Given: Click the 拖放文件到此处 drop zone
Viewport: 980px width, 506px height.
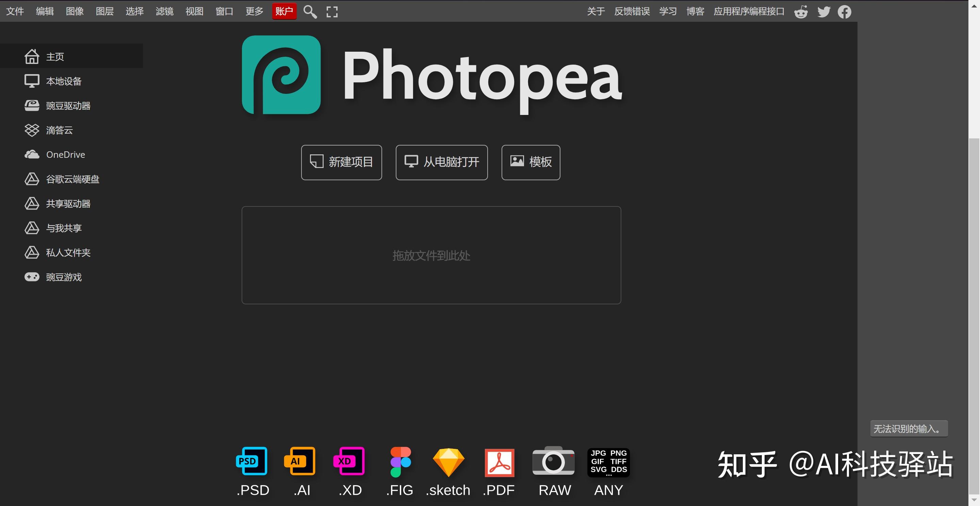Looking at the screenshot, I should click(x=431, y=255).
